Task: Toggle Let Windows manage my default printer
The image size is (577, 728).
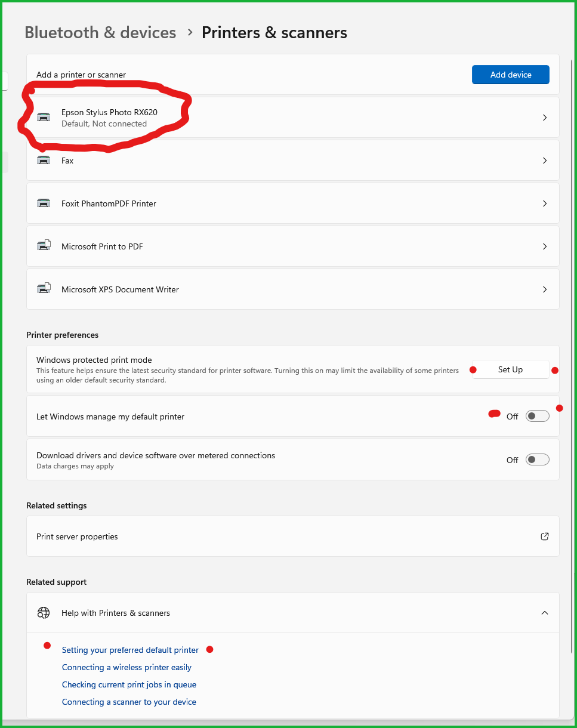Action: pos(537,417)
